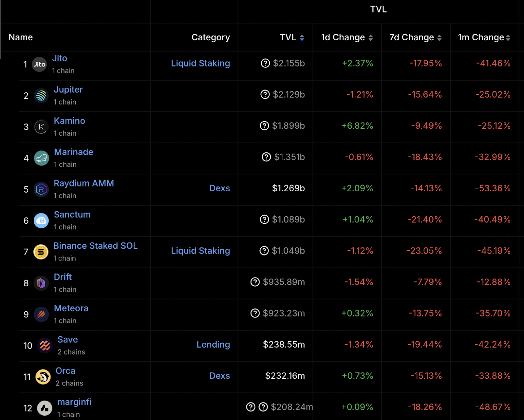Click help icon next to Drift TVL

255,282
